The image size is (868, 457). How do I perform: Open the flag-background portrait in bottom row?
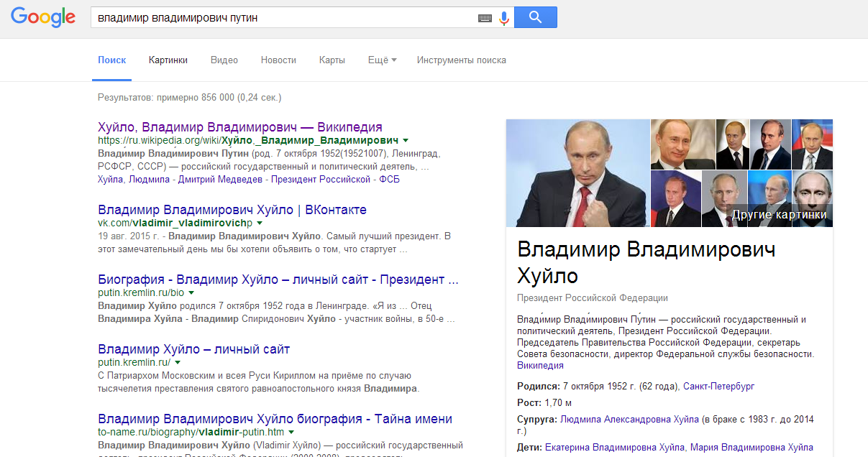tap(676, 199)
